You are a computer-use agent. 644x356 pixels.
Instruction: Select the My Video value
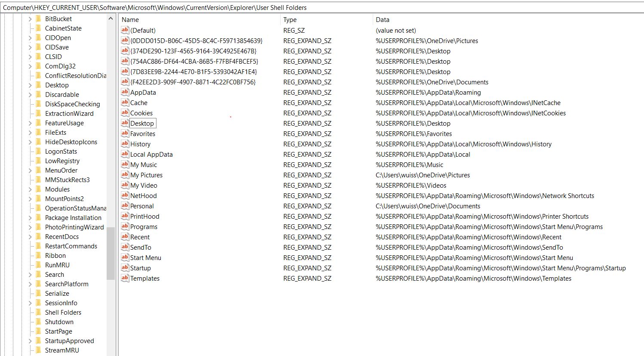pyautogui.click(x=144, y=185)
